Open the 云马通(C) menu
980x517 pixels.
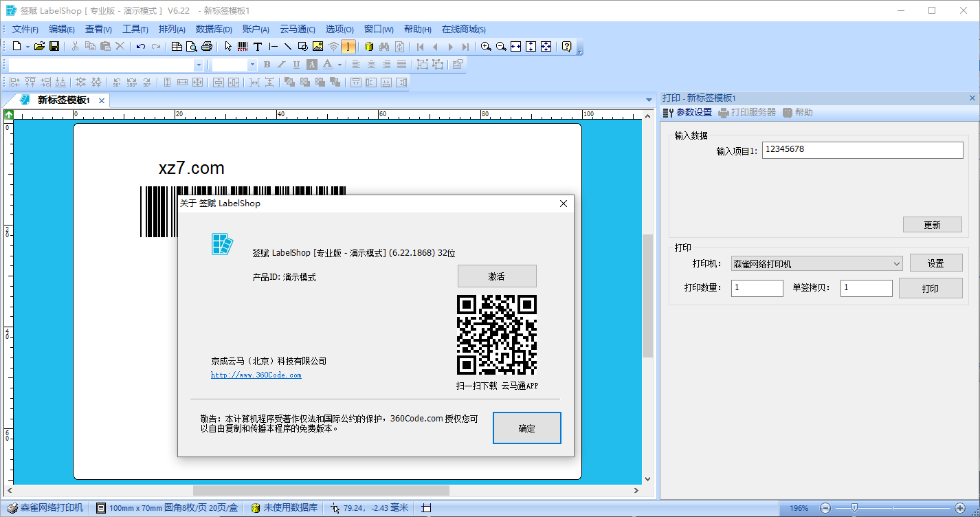[298, 29]
